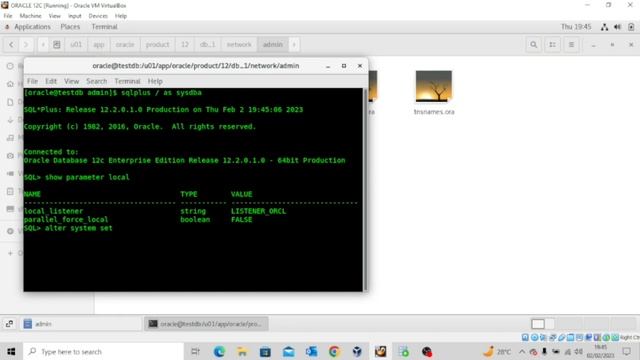The width and height of the screenshot is (640, 360).
Task: Open File Explorer from taskbar
Action: click(242, 352)
